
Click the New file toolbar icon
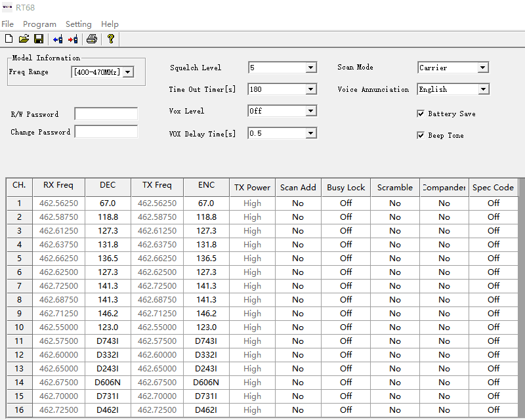9,39
